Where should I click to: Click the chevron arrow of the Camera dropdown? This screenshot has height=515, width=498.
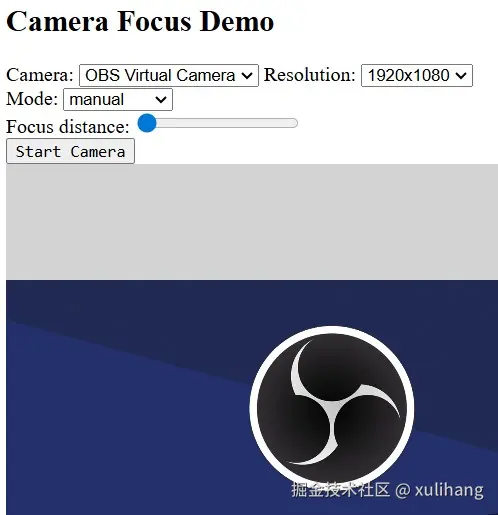(x=247, y=76)
